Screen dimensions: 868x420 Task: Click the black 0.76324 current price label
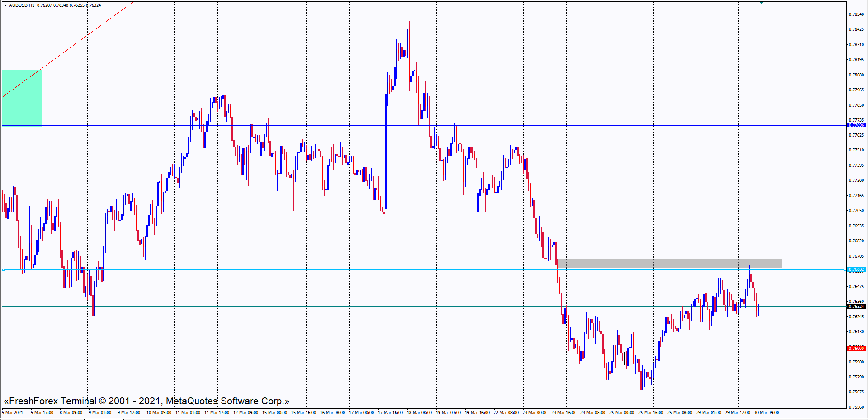pos(856,307)
